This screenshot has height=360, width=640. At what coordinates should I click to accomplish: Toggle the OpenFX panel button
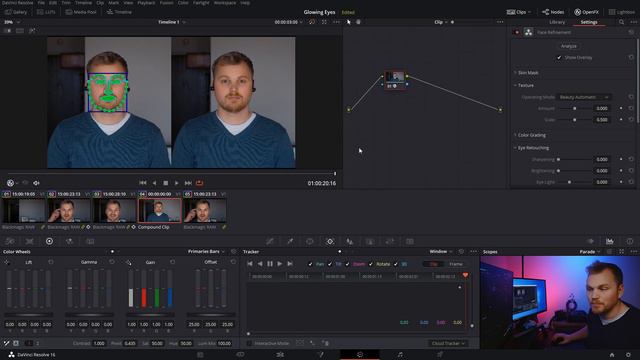point(586,12)
